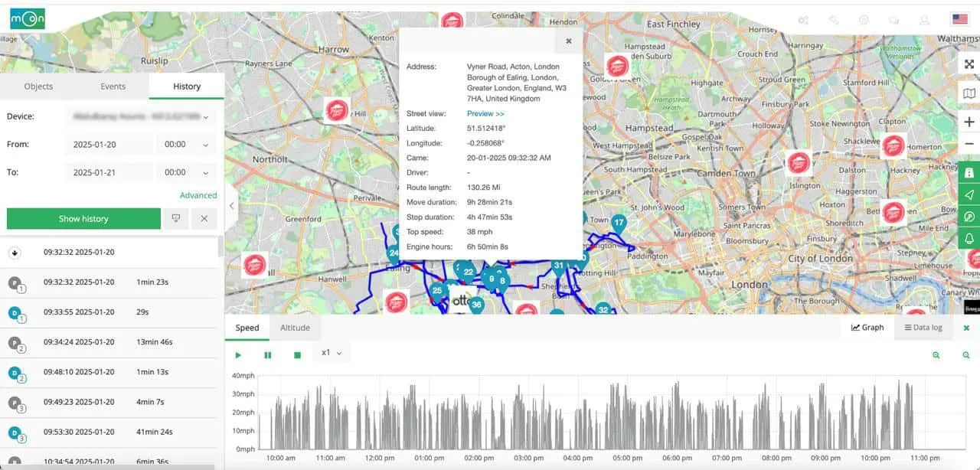This screenshot has width=980, height=470.
Task: Zoom out on the speed graph
Action: 965,355
